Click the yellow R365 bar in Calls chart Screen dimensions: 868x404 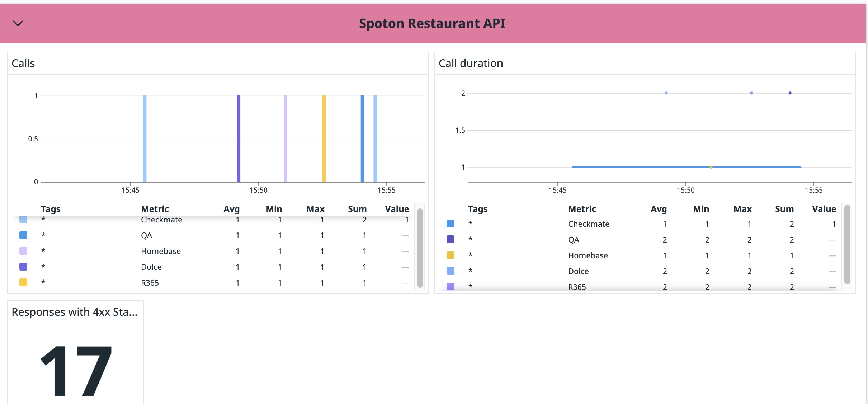pyautogui.click(x=324, y=139)
